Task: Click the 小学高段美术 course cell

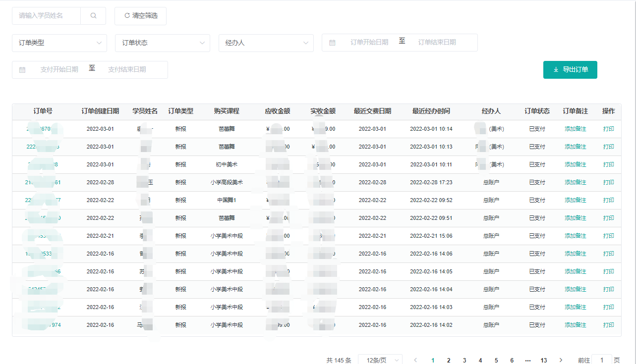Action: 227,183
